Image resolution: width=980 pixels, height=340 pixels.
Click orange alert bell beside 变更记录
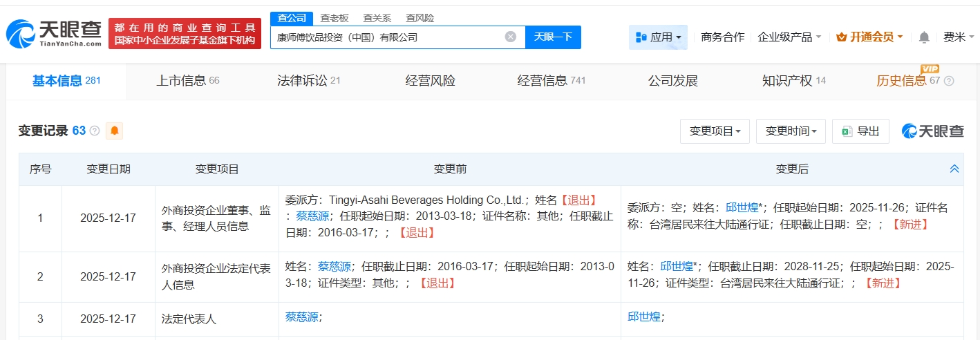coord(114,131)
